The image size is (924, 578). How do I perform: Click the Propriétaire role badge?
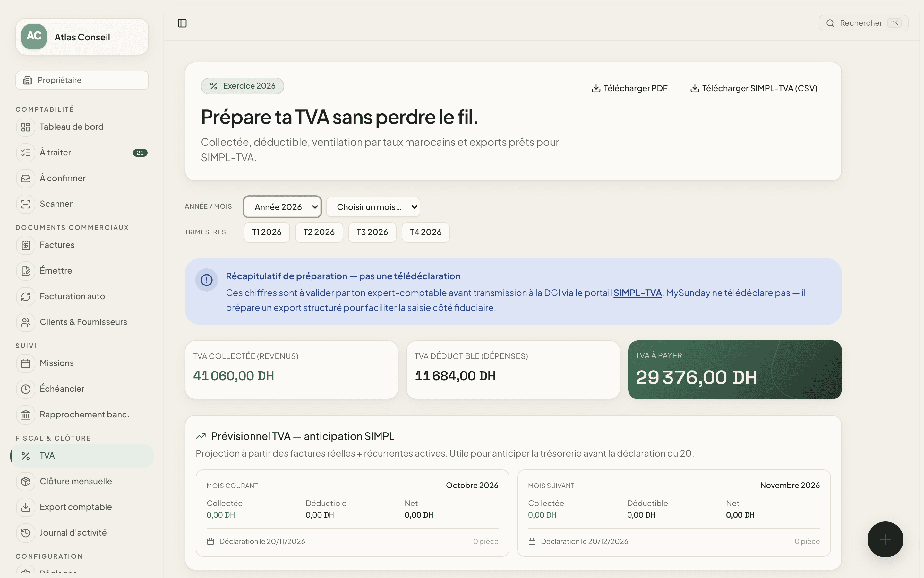pos(82,80)
